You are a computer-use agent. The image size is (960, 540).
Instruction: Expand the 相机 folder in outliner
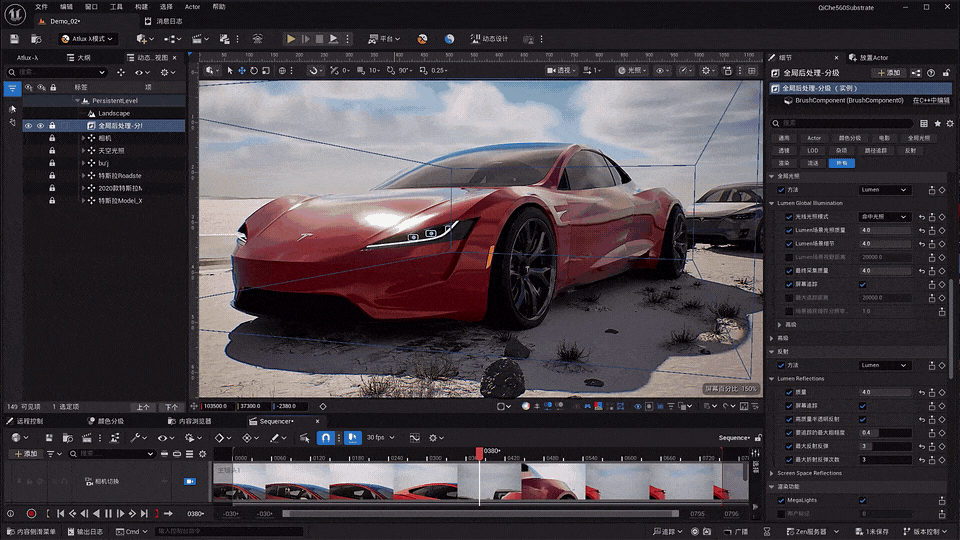83,138
